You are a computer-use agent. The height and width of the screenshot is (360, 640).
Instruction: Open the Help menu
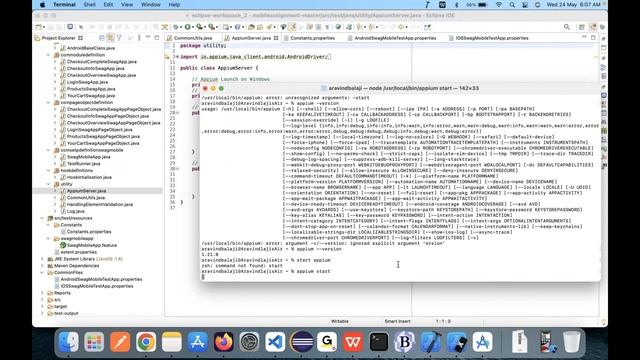coord(174,5)
